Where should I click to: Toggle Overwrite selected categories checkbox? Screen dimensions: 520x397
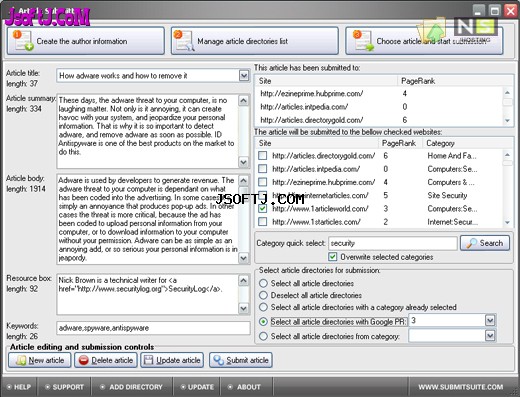(332, 257)
